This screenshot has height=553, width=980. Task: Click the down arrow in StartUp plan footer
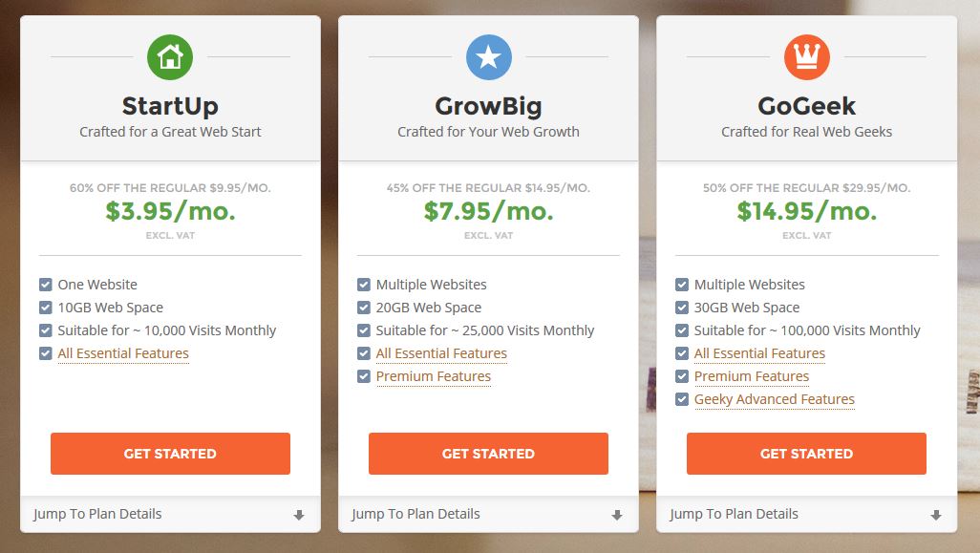coord(299,515)
